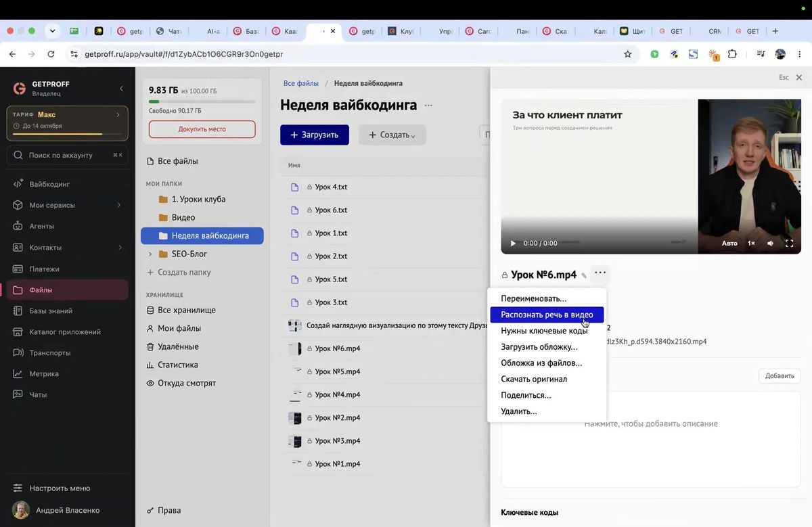
Task: Click Настроить меню at sidebar bottom
Action: [x=60, y=488]
